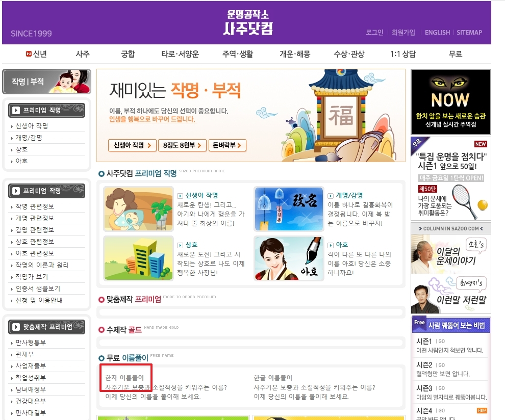Click GO next to 시즌4

(x=442, y=411)
